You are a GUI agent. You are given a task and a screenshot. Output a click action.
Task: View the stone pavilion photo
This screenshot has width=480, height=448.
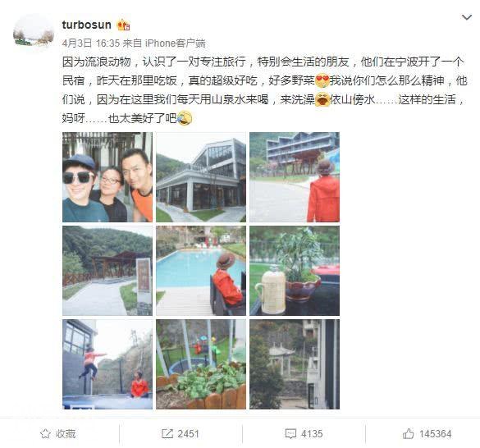(x=295, y=364)
